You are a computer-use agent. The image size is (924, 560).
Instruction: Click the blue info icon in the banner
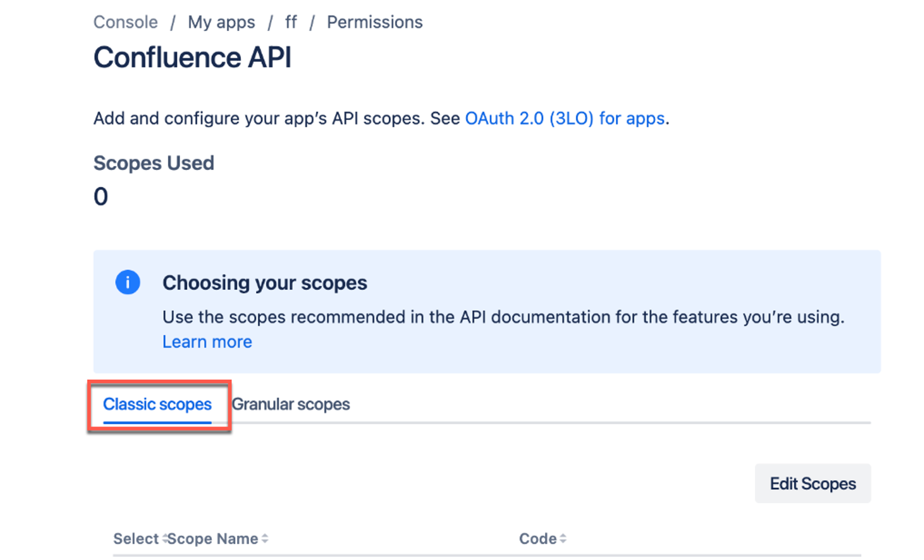point(127,282)
